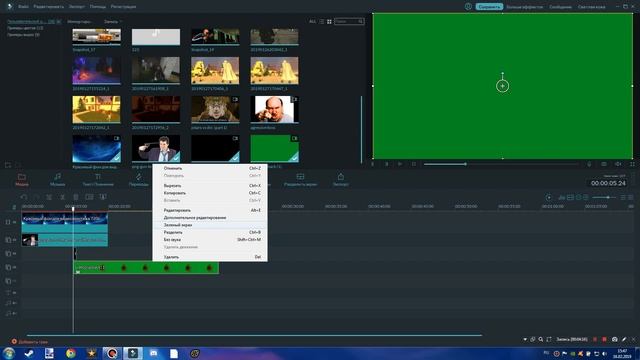640x360 pixels.
Task: Select the angry bald man media thumbnail
Action: [274, 109]
